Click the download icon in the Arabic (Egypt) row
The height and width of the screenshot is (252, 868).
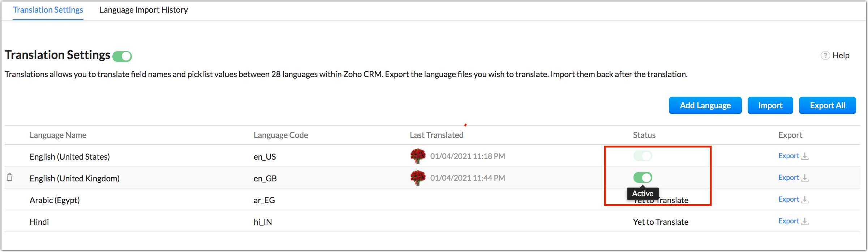click(805, 199)
